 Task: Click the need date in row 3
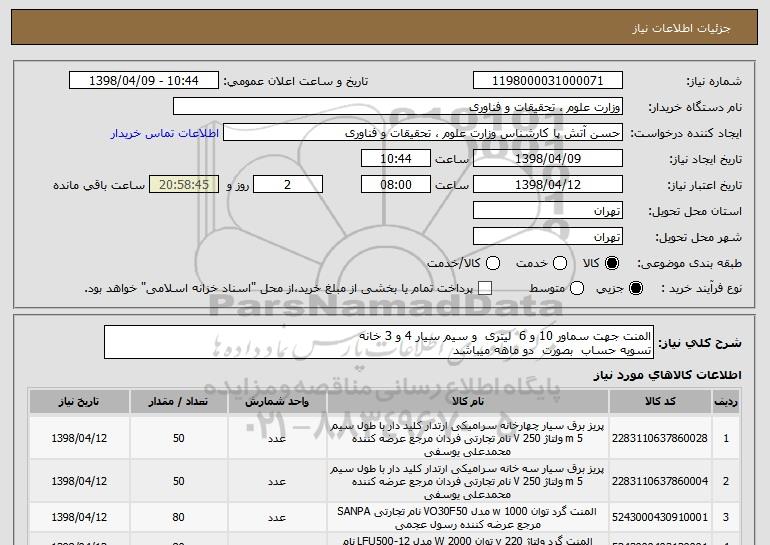(x=79, y=517)
